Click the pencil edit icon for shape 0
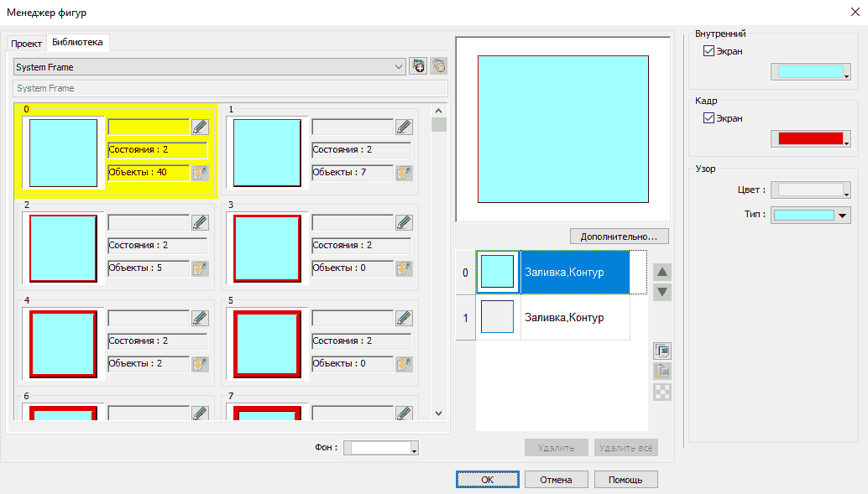The image size is (868, 494). [200, 127]
